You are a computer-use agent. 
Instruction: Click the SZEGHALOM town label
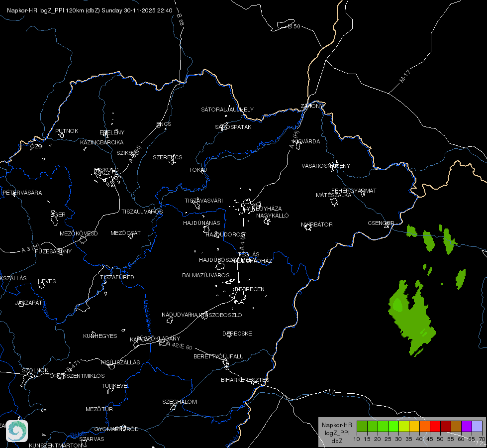(180, 402)
